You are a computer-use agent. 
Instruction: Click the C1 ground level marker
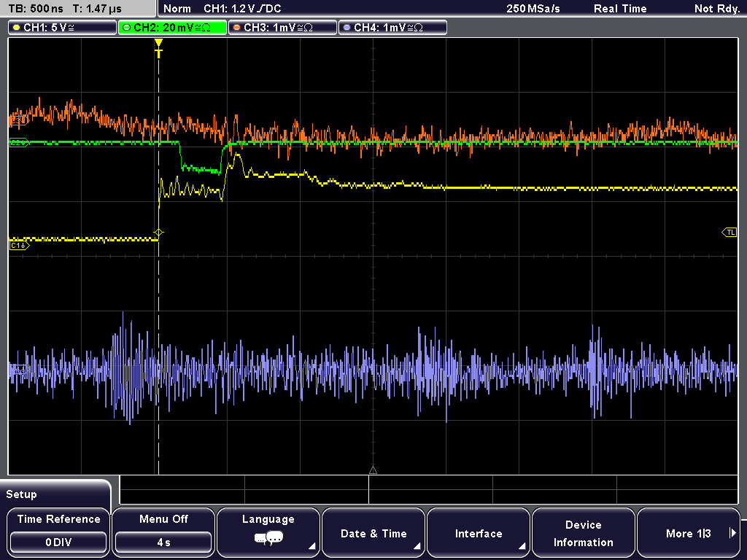19,245
